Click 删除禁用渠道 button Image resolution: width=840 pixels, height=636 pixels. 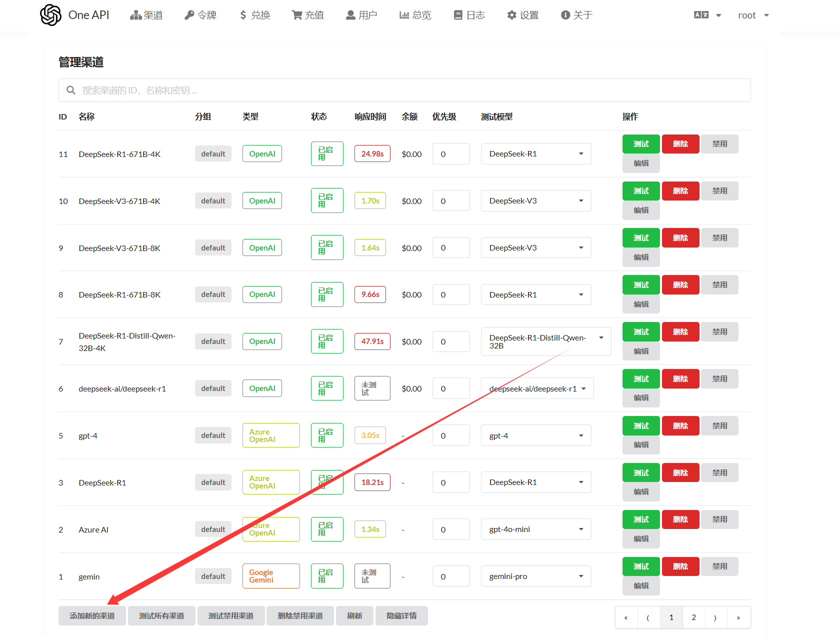300,615
